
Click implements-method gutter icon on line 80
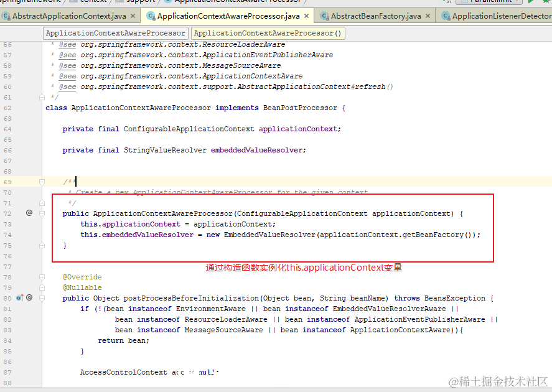tap(20, 297)
